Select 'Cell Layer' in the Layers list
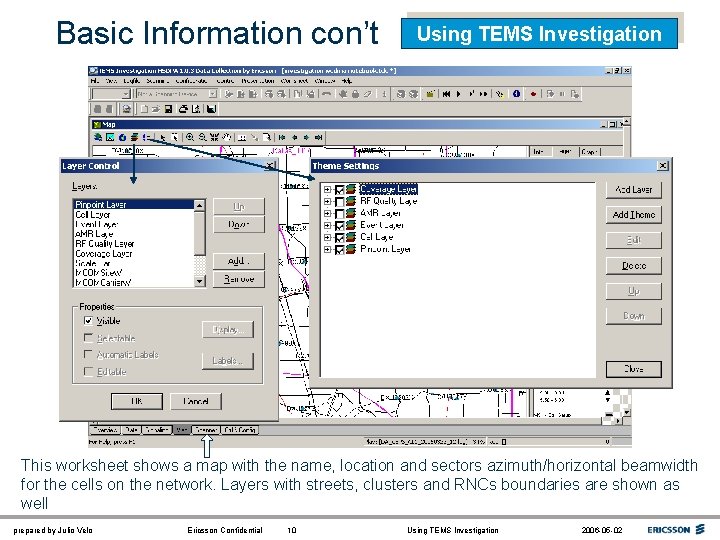Viewport: 720px width, 540px height. click(x=134, y=214)
